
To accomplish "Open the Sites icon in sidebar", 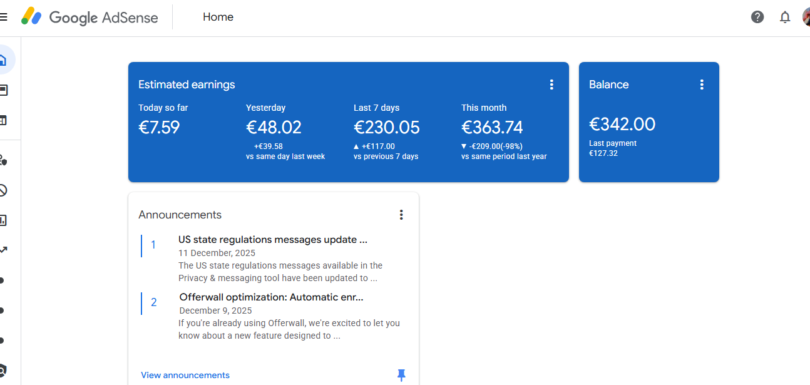I will 3,120.
